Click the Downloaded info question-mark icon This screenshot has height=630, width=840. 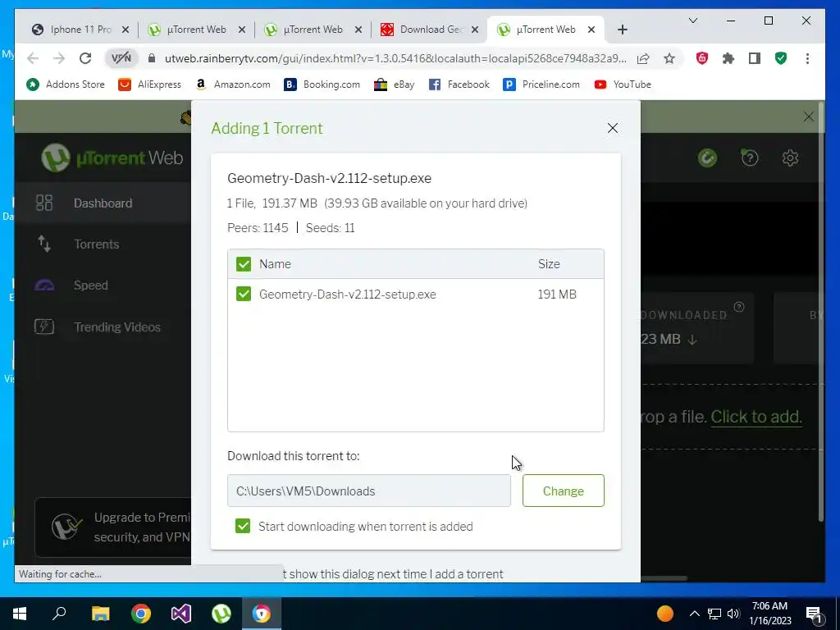[x=739, y=307]
